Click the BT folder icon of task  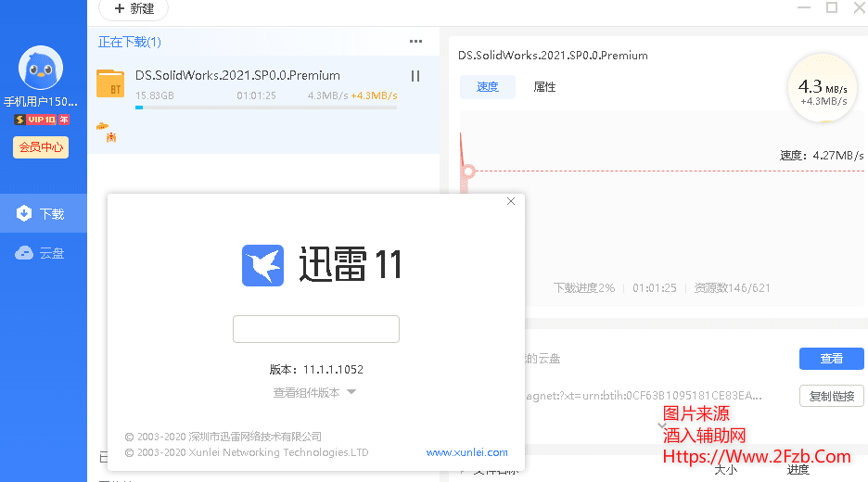pyautogui.click(x=110, y=84)
